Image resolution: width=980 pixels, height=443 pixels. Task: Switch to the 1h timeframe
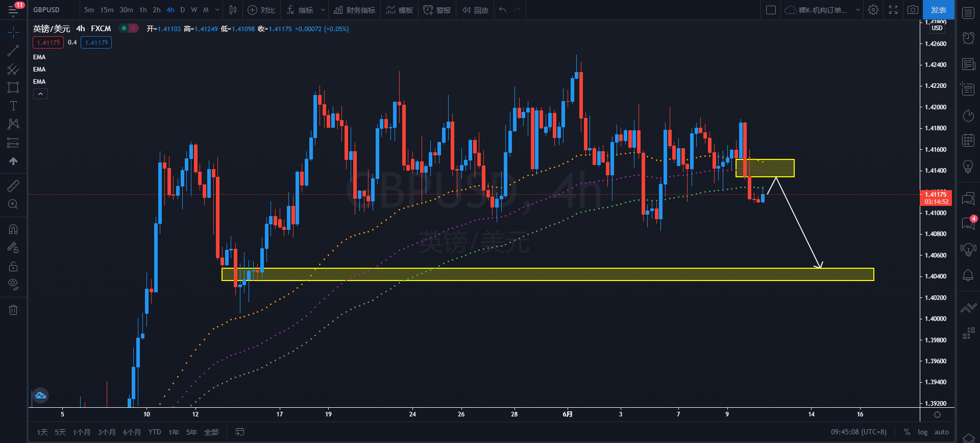143,10
